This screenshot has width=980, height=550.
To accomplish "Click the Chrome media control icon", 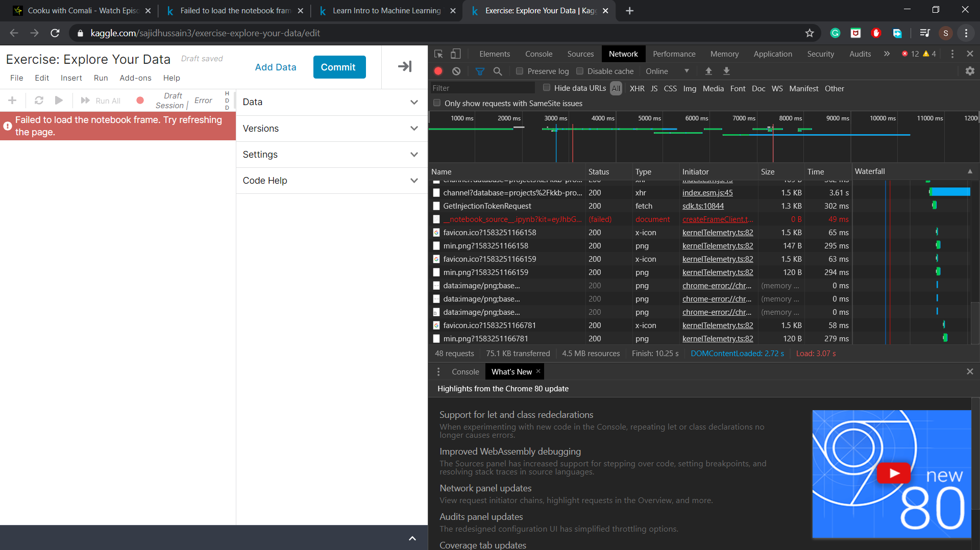I will [x=924, y=33].
